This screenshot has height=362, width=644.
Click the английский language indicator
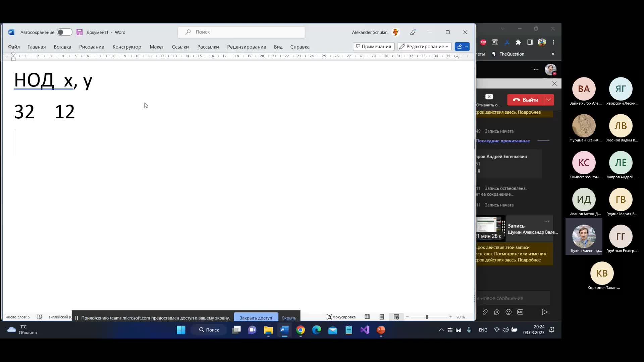60,317
